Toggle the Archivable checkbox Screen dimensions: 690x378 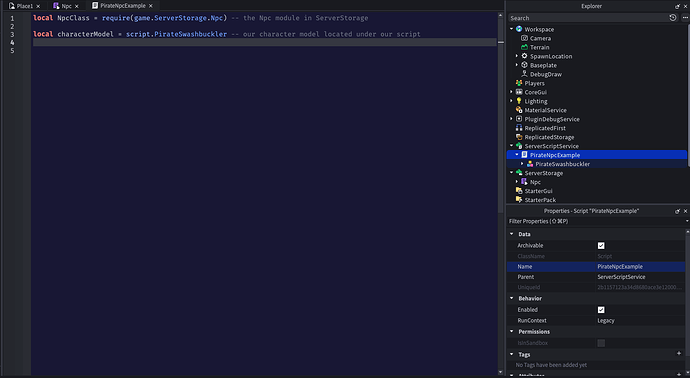click(x=601, y=246)
